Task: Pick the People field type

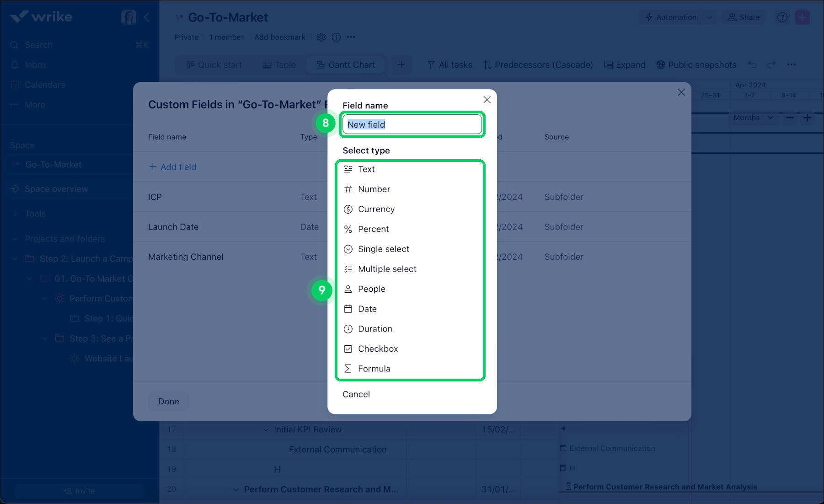Action: 371,289
